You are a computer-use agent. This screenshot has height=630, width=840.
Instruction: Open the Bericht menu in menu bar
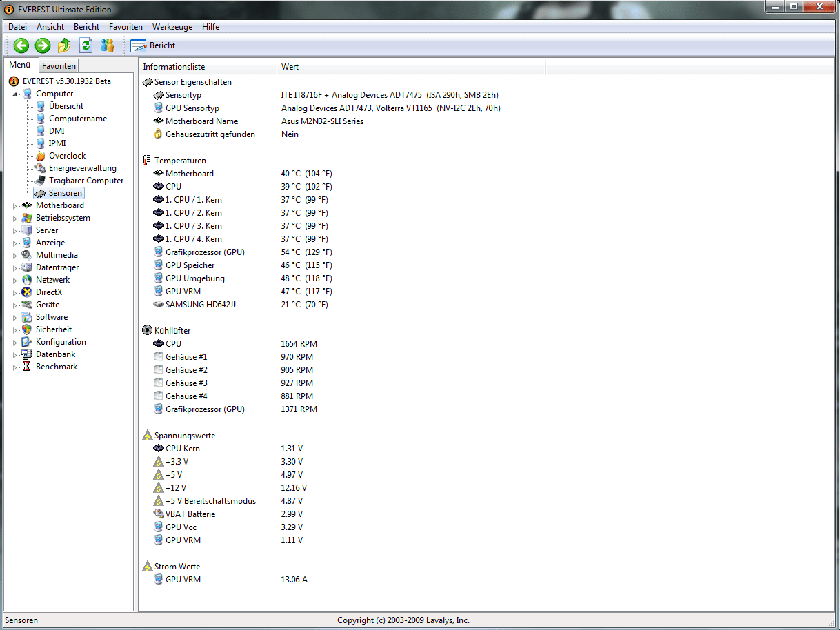(x=87, y=27)
